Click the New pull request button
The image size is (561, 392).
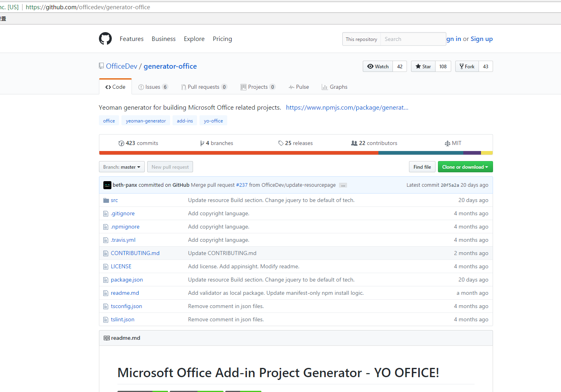170,167
